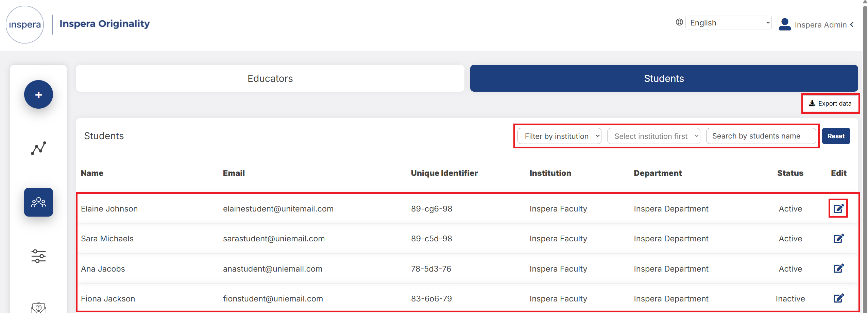Click identifier 78-5d3-76
The image size is (868, 313).
(431, 269)
